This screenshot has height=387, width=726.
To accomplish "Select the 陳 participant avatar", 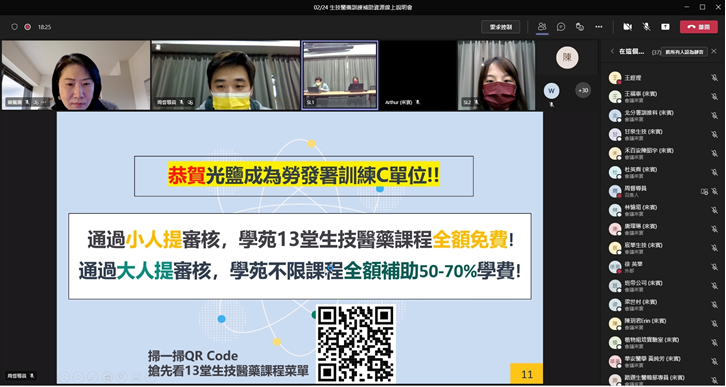I will coord(567,57).
